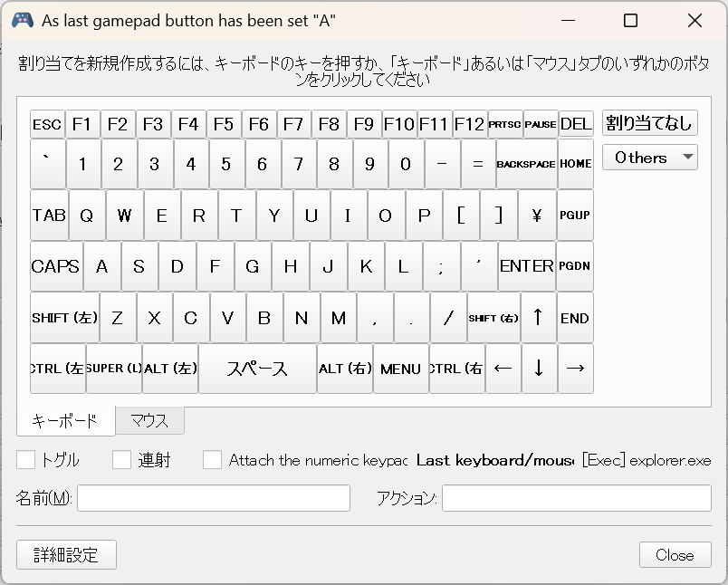Select the キーボード tab

coord(65,421)
